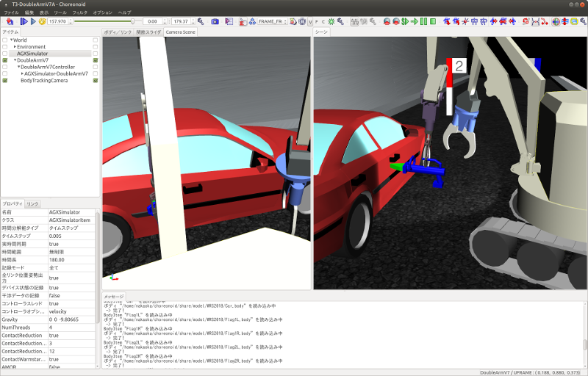Click the camera snapshot icon in toolbar
The height and width of the screenshot is (376, 588).
point(215,21)
